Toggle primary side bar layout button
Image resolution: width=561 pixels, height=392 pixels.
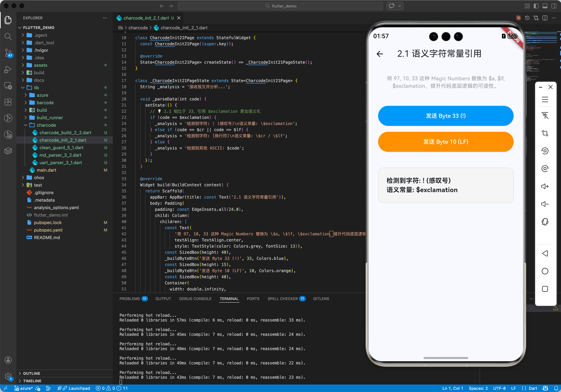536,6
